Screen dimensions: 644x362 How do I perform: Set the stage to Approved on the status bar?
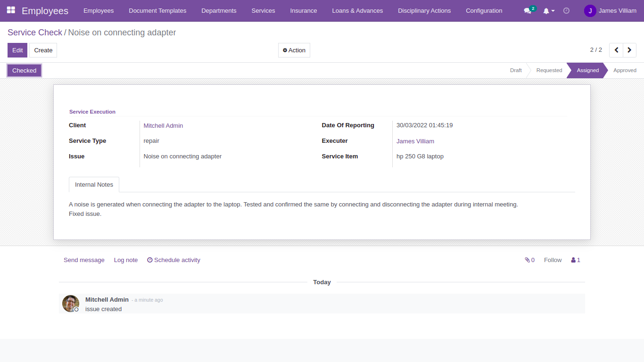coord(625,70)
